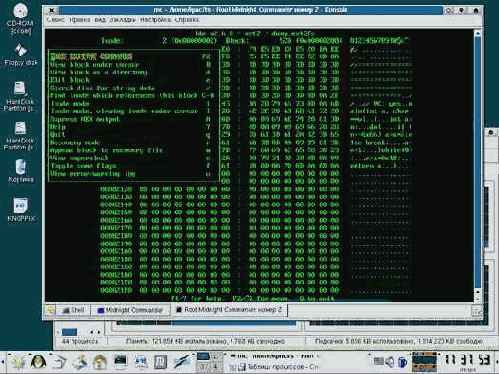Viewport: 499px width, 374px height.
Task: Choose 'Quit' in the terminal menu
Action: pyautogui.click(x=131, y=135)
